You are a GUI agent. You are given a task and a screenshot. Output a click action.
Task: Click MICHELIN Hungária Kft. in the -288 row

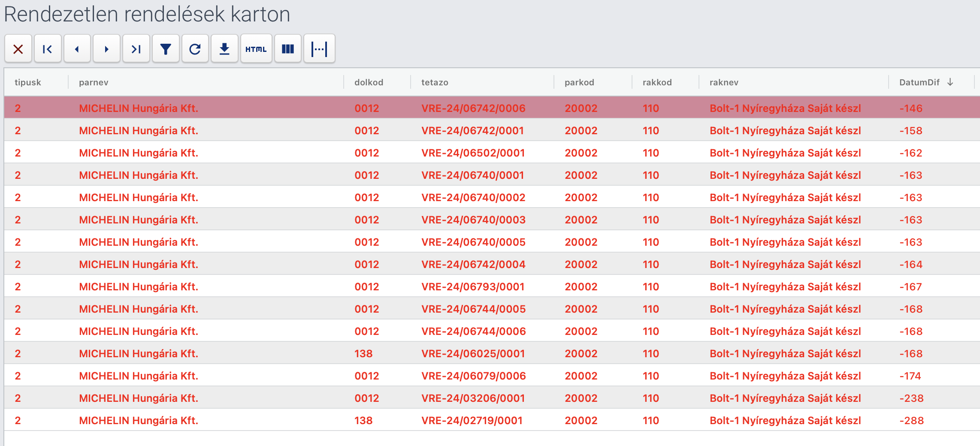[139, 420]
